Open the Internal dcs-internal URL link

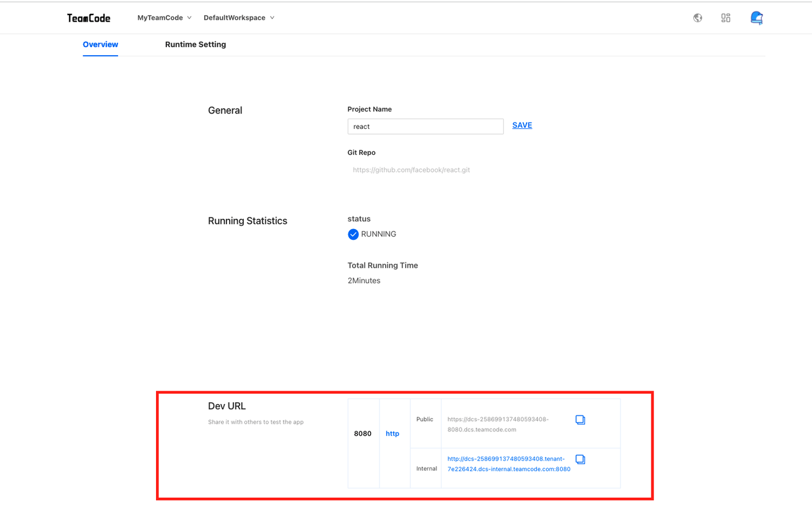coord(508,464)
